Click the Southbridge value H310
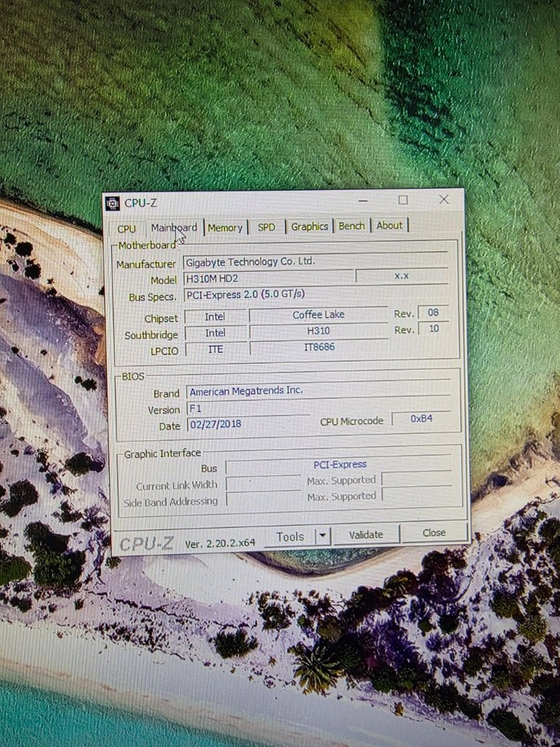This screenshot has height=747, width=560. [x=318, y=331]
